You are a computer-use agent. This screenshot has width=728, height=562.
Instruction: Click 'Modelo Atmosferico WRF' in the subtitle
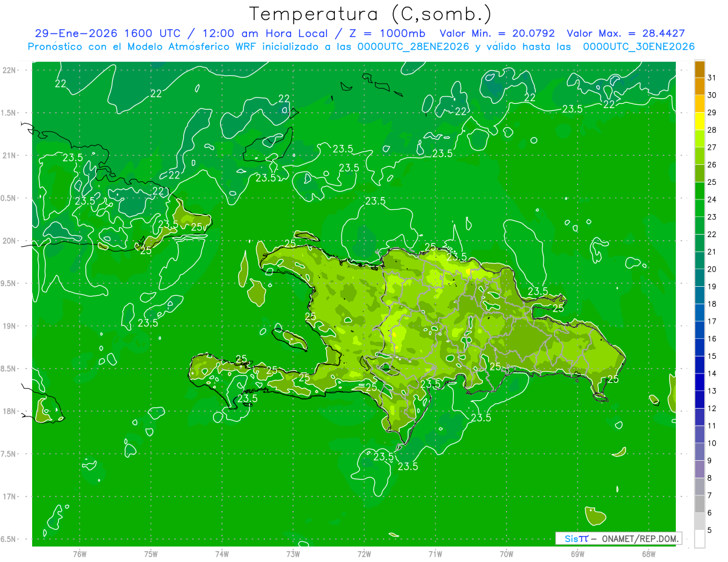click(191, 47)
